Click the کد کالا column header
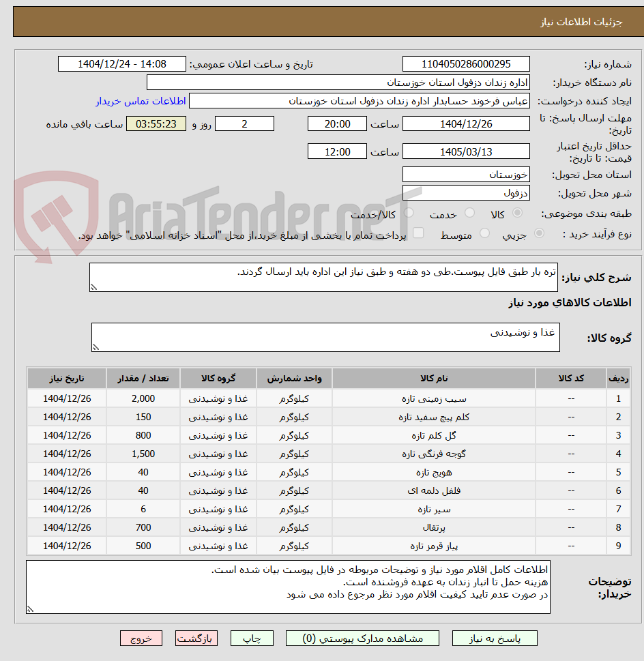644x661 pixels. 571,378
